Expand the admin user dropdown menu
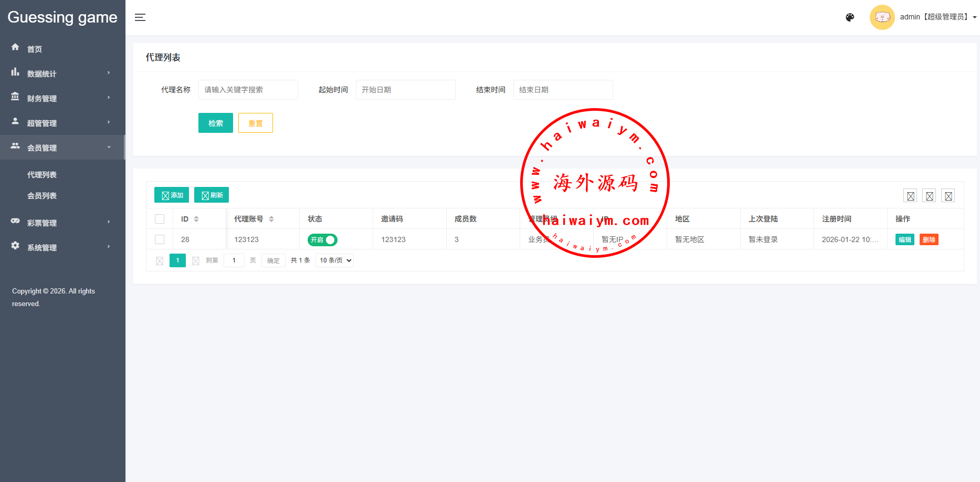 click(938, 17)
